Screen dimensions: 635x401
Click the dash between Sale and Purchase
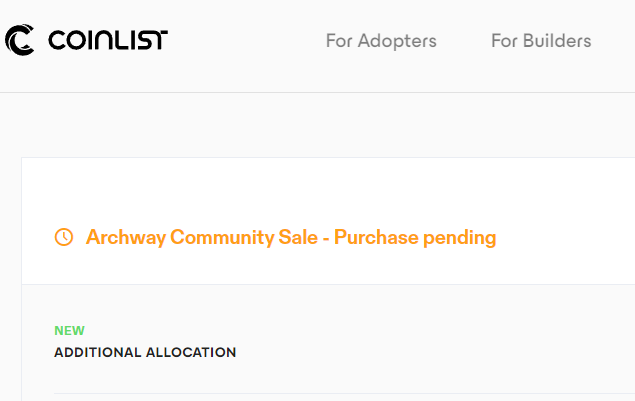[326, 239]
